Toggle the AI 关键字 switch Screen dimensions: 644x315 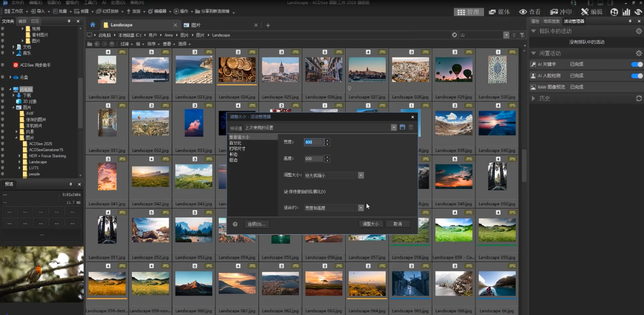point(636,65)
